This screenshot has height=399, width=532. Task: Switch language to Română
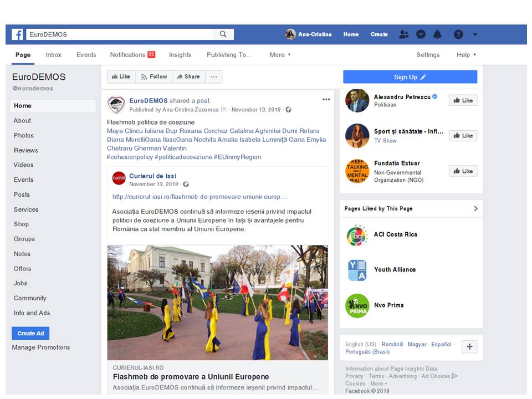(x=392, y=344)
